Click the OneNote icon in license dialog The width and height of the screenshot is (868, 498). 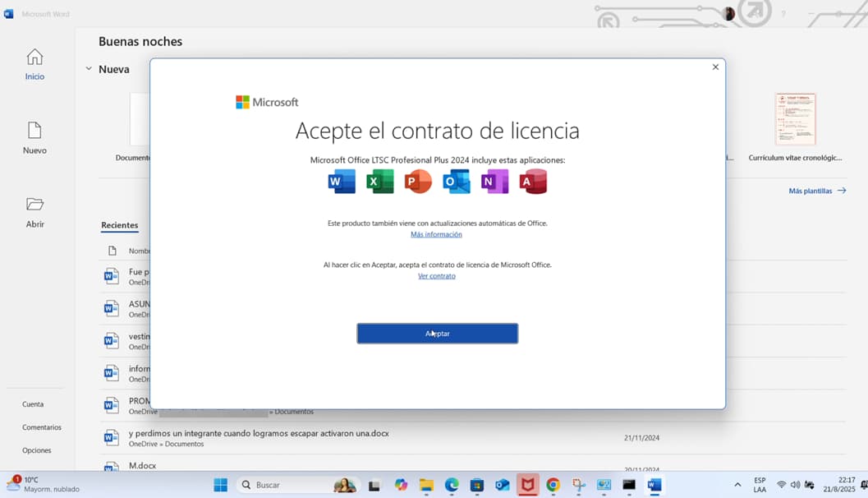point(494,182)
